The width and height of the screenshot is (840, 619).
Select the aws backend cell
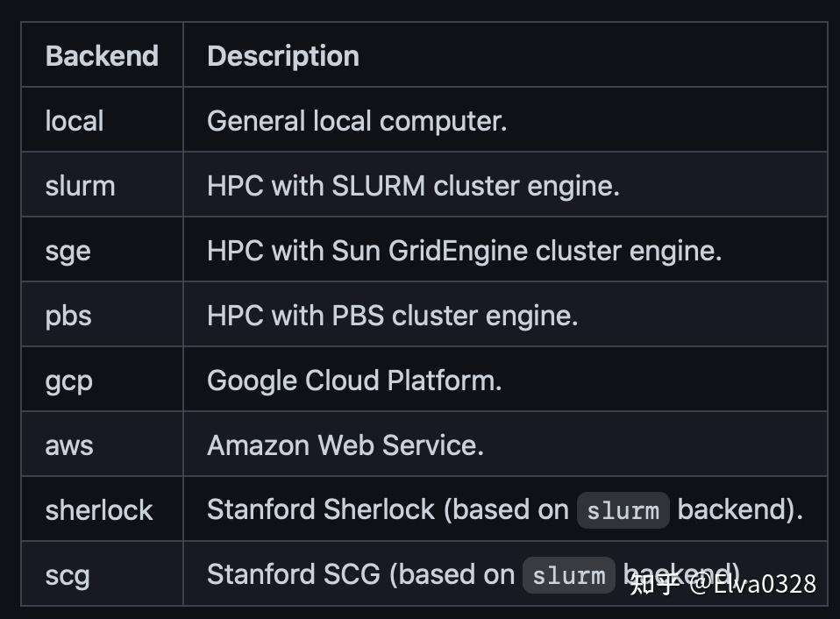(x=69, y=445)
